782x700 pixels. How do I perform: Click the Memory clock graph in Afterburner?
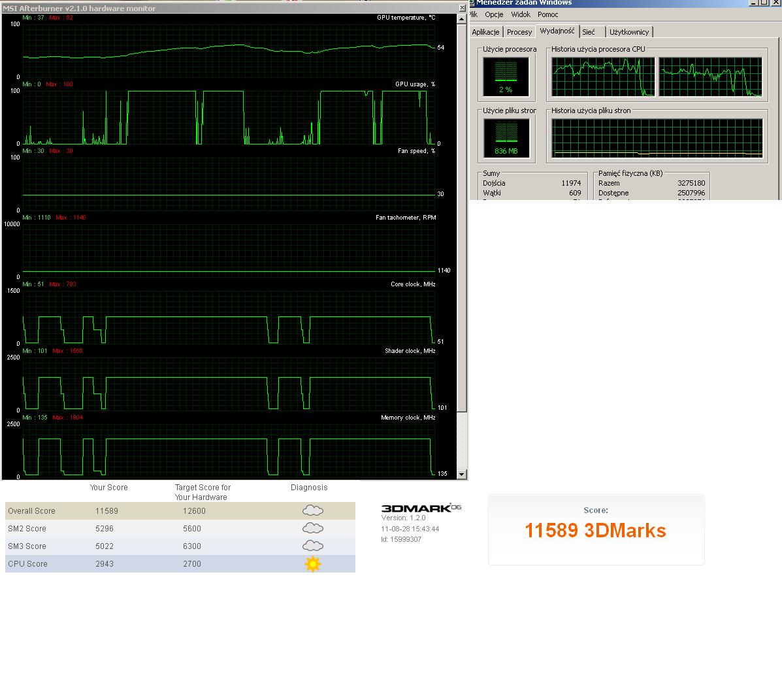pyautogui.click(x=229, y=450)
